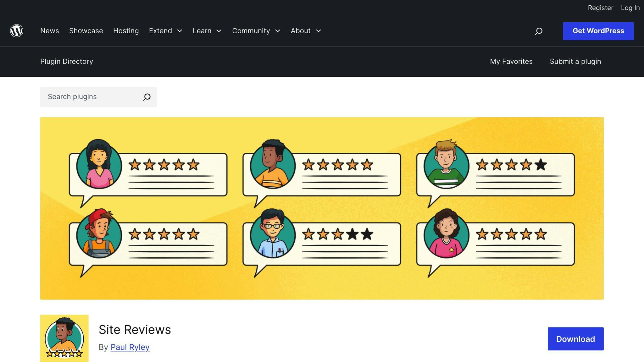
Task: Click the WordPress logo icon
Action: [17, 31]
